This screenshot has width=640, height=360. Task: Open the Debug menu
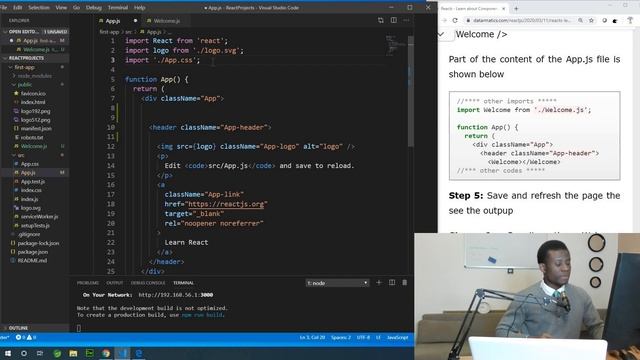[93, 7]
